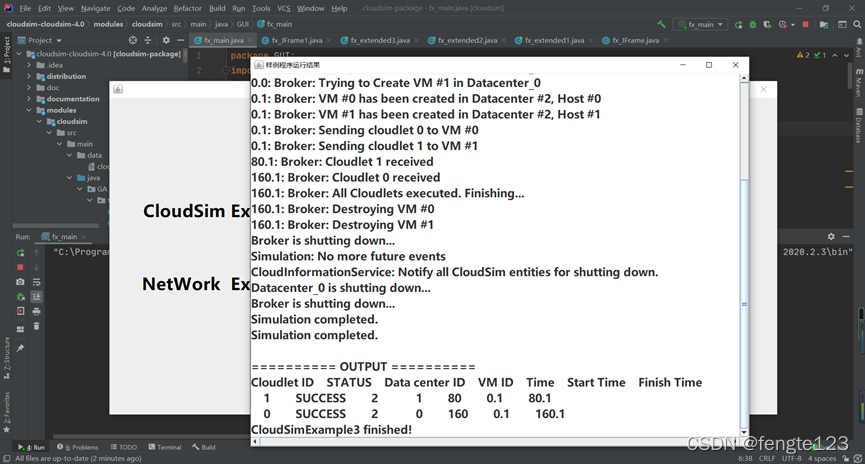Click the green Rerun fx_main toolbar icon
This screenshot has width=865, height=464.
(x=738, y=24)
